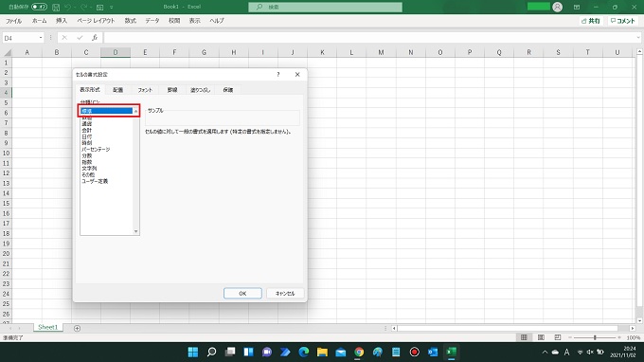Click the Save icon in the title bar
Viewport: 644px width, 362px height.
56,7
